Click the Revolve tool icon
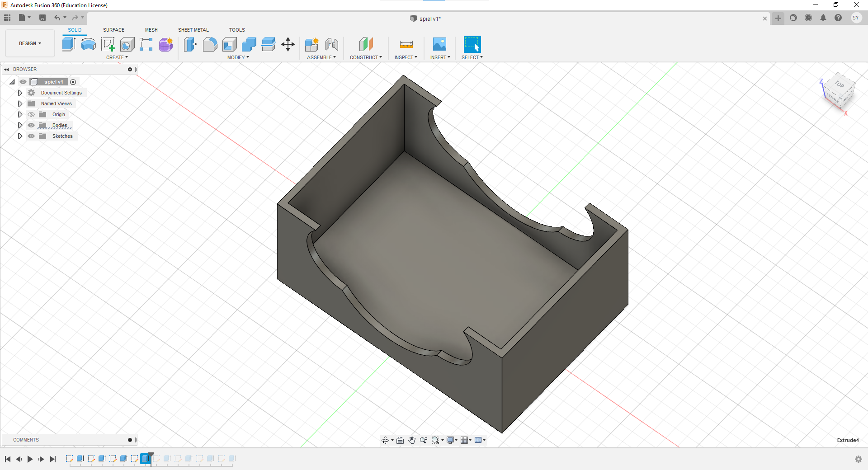This screenshot has width=868, height=470. coord(88,44)
